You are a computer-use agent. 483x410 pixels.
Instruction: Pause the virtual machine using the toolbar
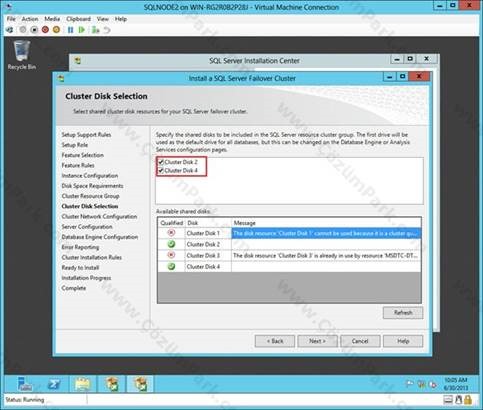coord(70,30)
